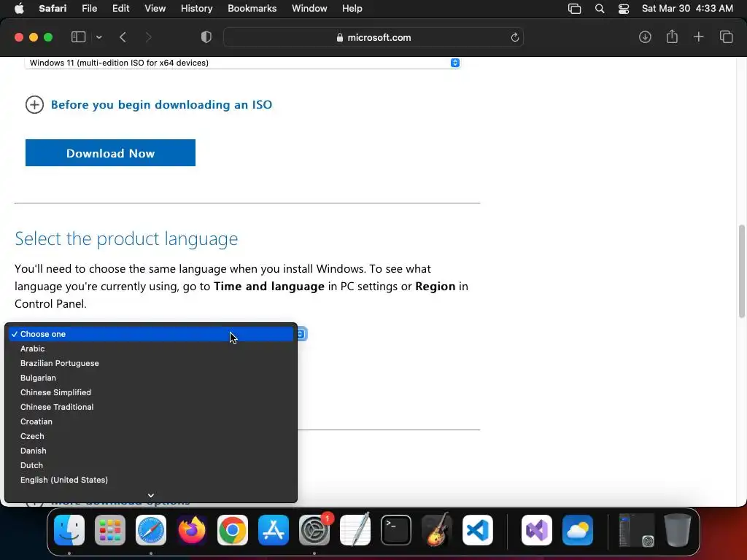This screenshot has height=560, width=747.
Task: Open the Bookmarks menu
Action: (x=252, y=9)
